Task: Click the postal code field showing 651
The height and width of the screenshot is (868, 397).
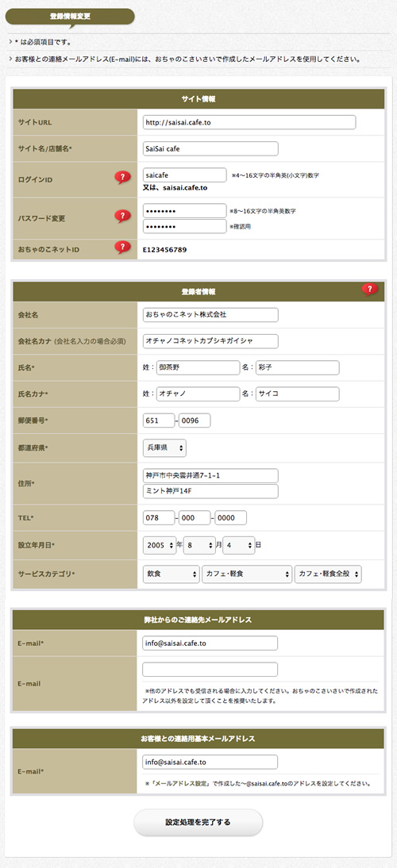Action: 159,421
